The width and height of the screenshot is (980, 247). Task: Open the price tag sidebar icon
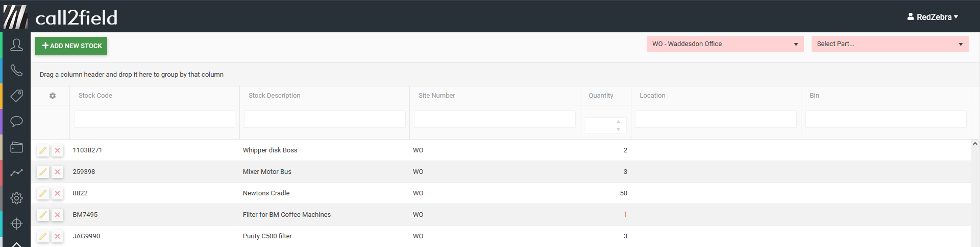click(x=16, y=96)
